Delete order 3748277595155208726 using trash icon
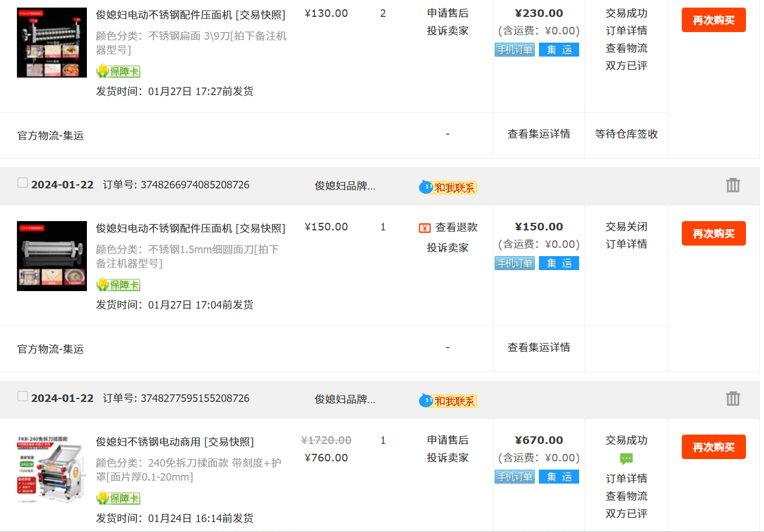764x532 pixels. pos(733,399)
